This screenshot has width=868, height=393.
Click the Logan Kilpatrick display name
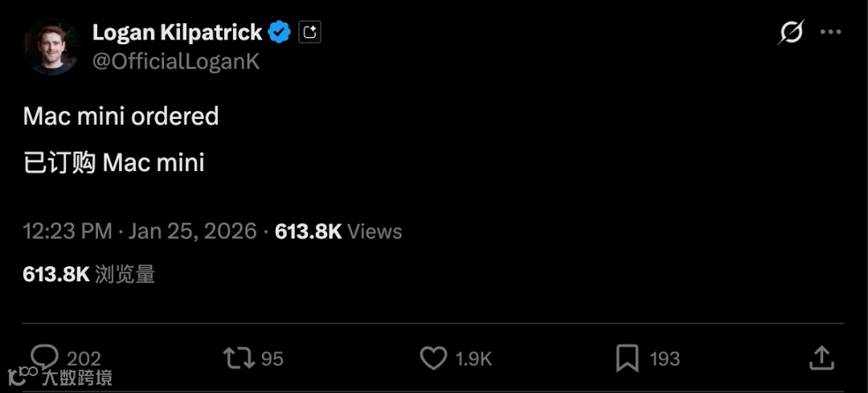coord(177,32)
